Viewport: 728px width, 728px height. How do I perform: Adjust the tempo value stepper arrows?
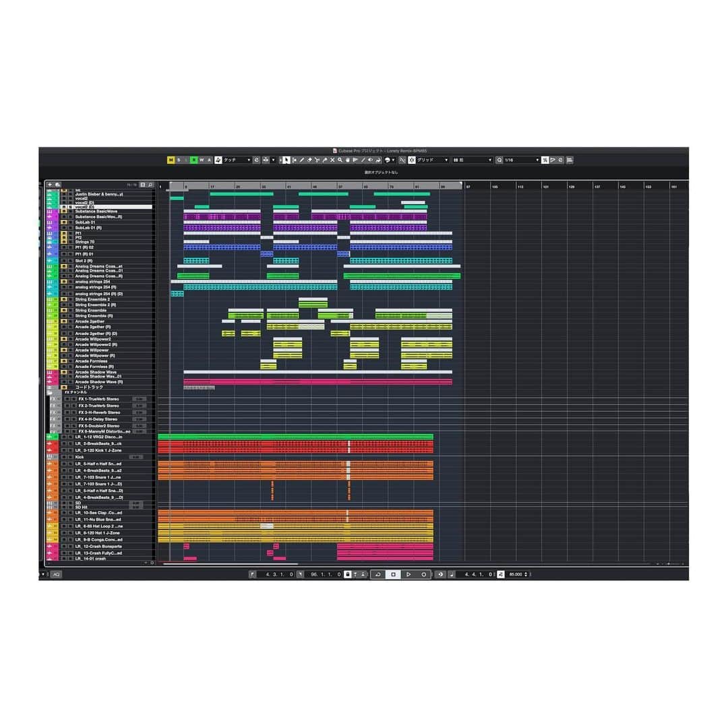tap(526, 574)
